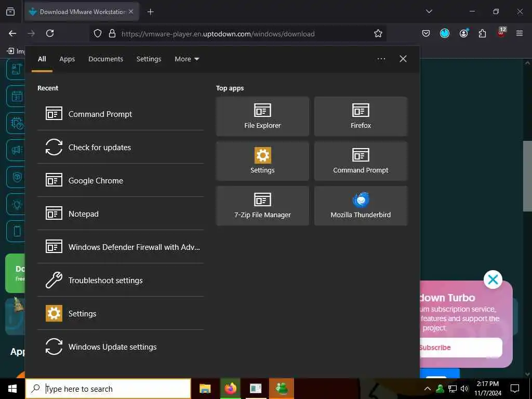This screenshot has height=399, width=532.
Task: Open Windows Defender Firewall with Advanced entry
Action: click(x=121, y=247)
